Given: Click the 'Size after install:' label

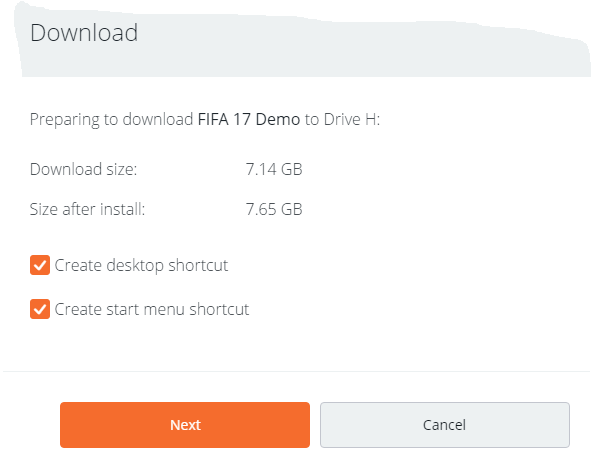Looking at the screenshot, I should (x=87, y=209).
